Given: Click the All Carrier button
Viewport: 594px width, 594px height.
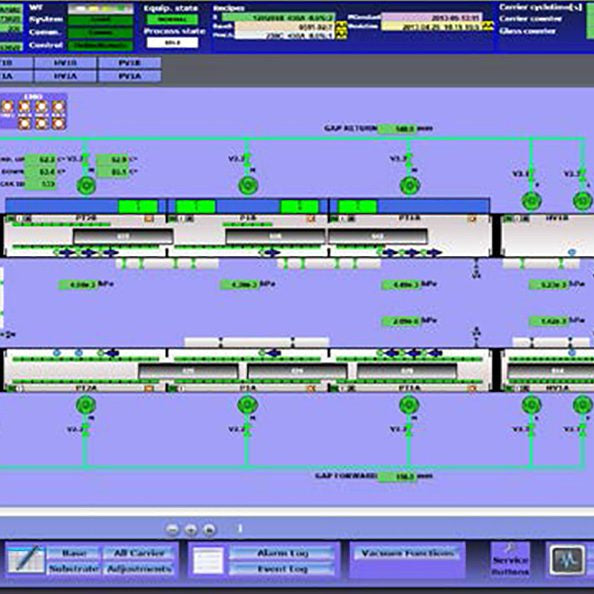Looking at the screenshot, I should 139,553.
